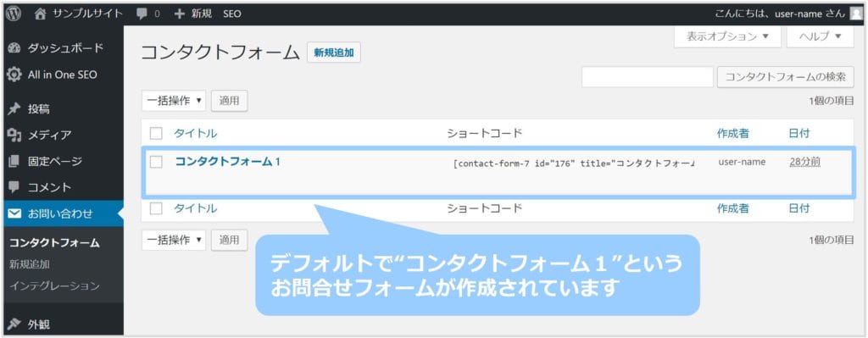868x338 pixels.
Task: Open the 外観 appearance brush icon
Action: click(14, 324)
